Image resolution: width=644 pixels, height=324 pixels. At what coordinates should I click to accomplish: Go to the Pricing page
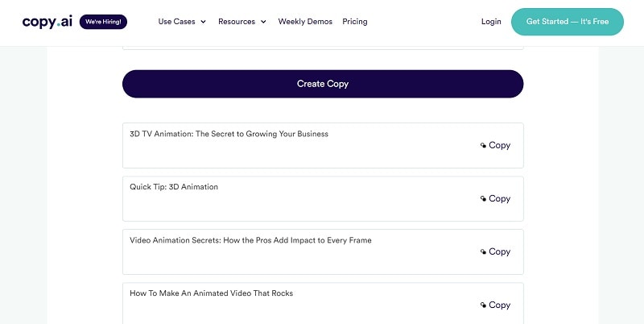coord(354,22)
